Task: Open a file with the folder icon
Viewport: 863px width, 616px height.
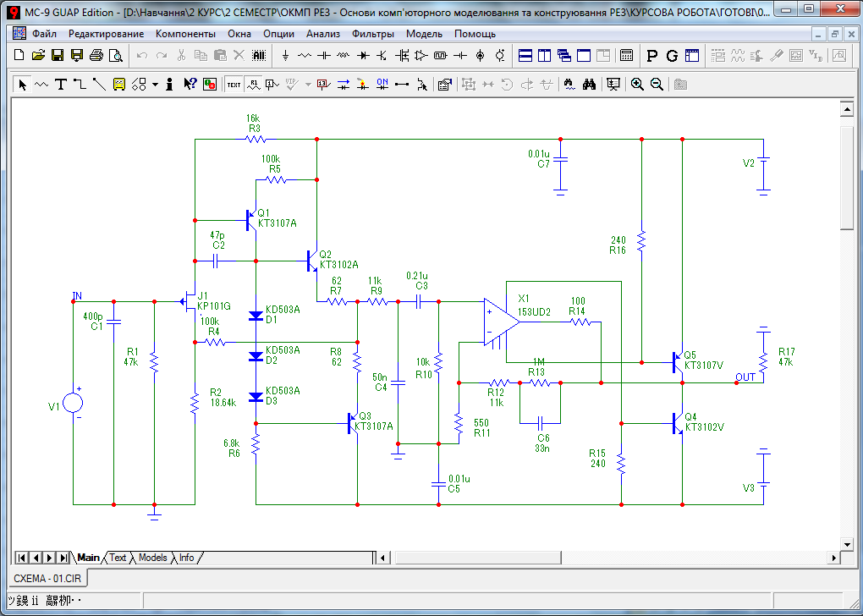Action: (x=38, y=55)
